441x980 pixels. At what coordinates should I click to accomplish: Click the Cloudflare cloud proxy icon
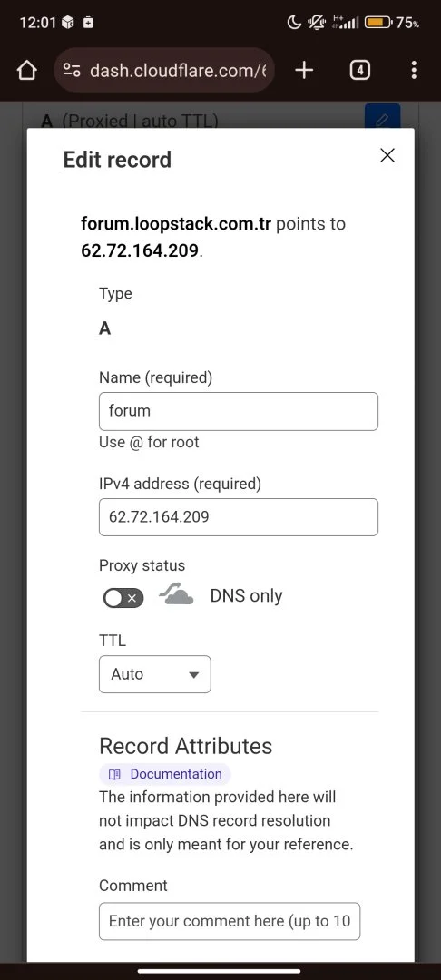(176, 593)
